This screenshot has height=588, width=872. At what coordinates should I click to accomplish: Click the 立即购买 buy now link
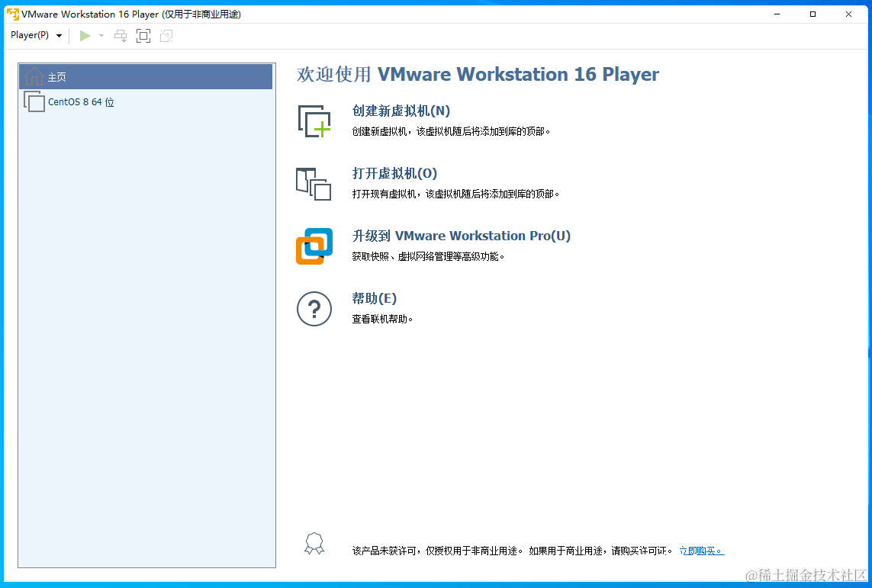[x=702, y=551]
